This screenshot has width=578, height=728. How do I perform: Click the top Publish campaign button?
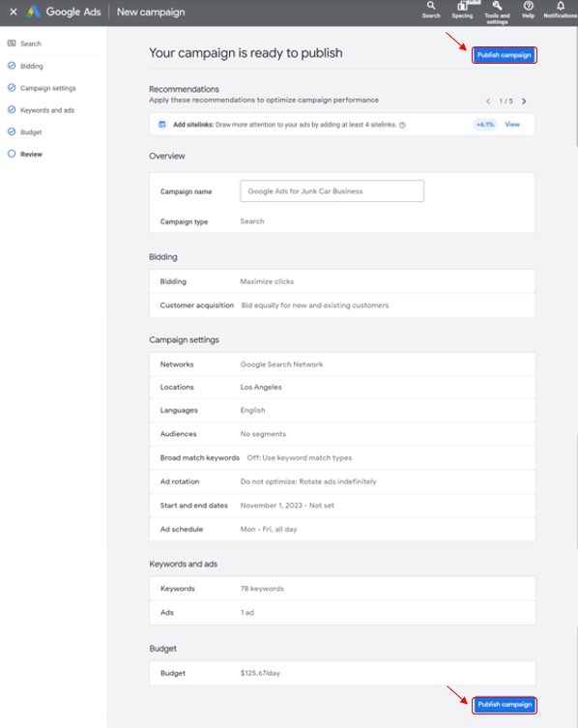pyautogui.click(x=505, y=55)
